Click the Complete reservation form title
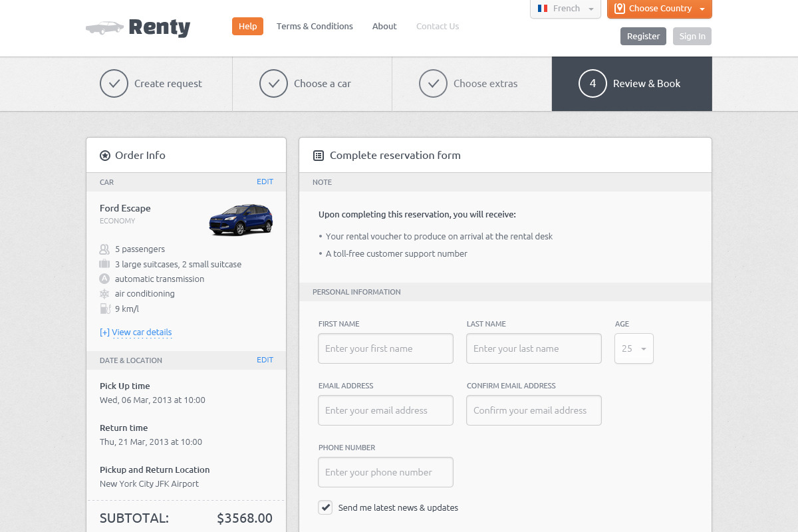Viewport: 798px width, 532px height. (x=395, y=156)
